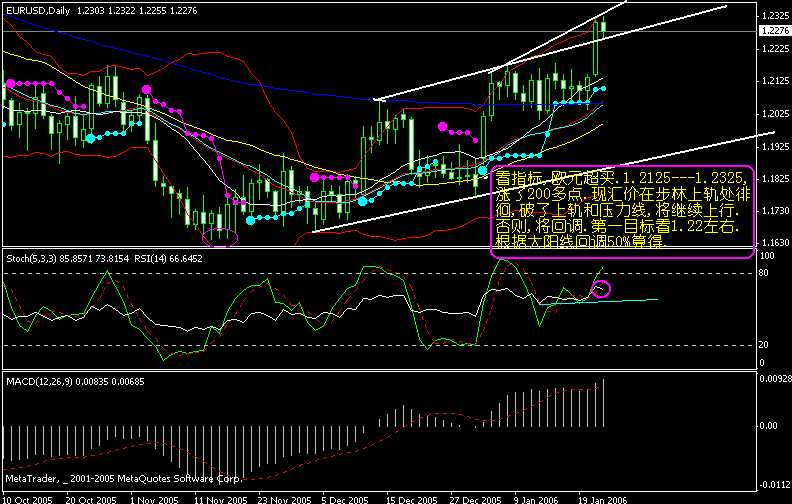Click the 27 Dec 2005 date label
The width and height of the screenshot is (792, 504).
coord(477,500)
